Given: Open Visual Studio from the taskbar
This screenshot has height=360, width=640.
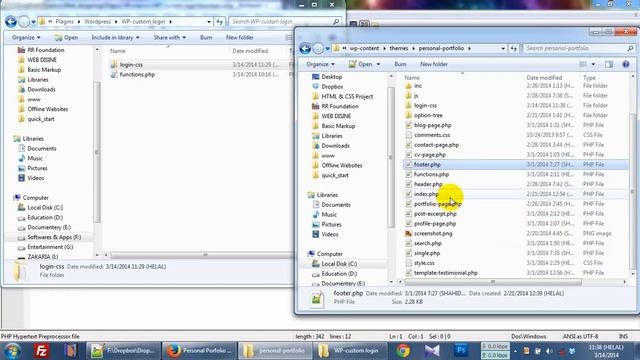Looking at the screenshot, I should [432, 351].
